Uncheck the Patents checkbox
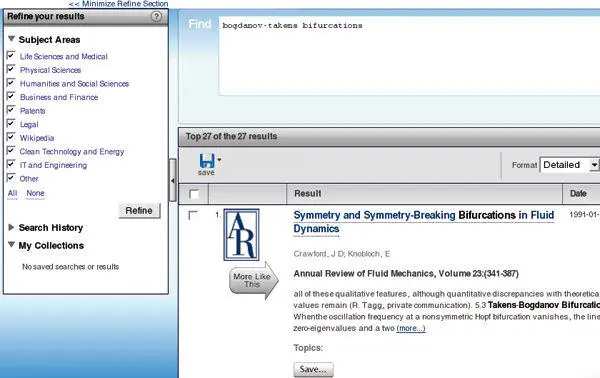This screenshot has height=378, width=600. (x=11, y=110)
